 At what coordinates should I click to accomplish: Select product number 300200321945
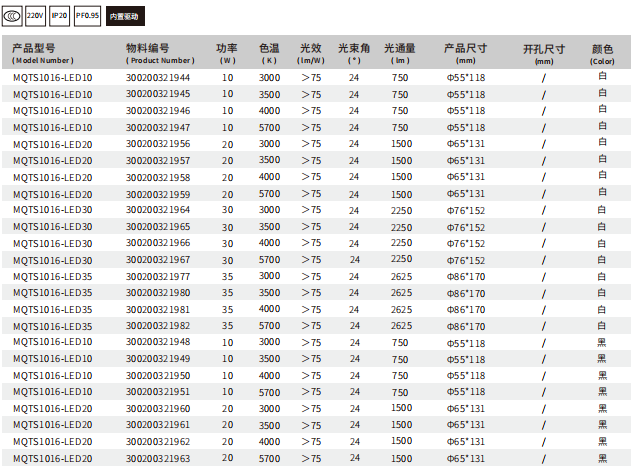coord(158,94)
